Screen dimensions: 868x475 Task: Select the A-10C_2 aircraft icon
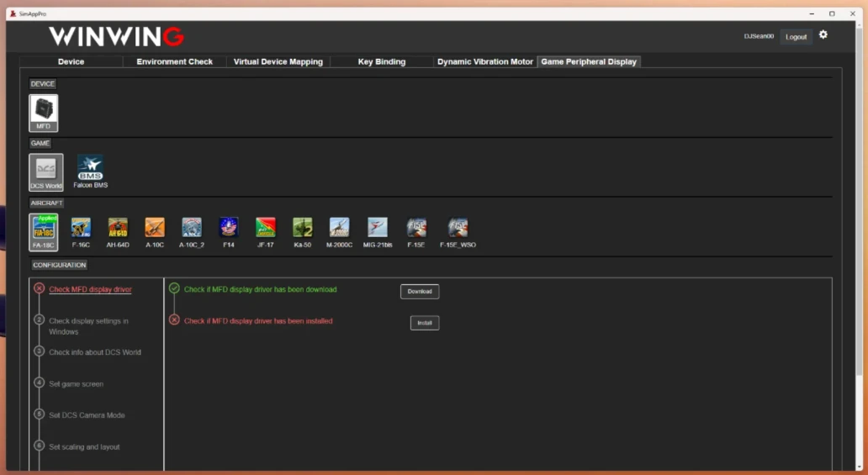[x=192, y=232]
